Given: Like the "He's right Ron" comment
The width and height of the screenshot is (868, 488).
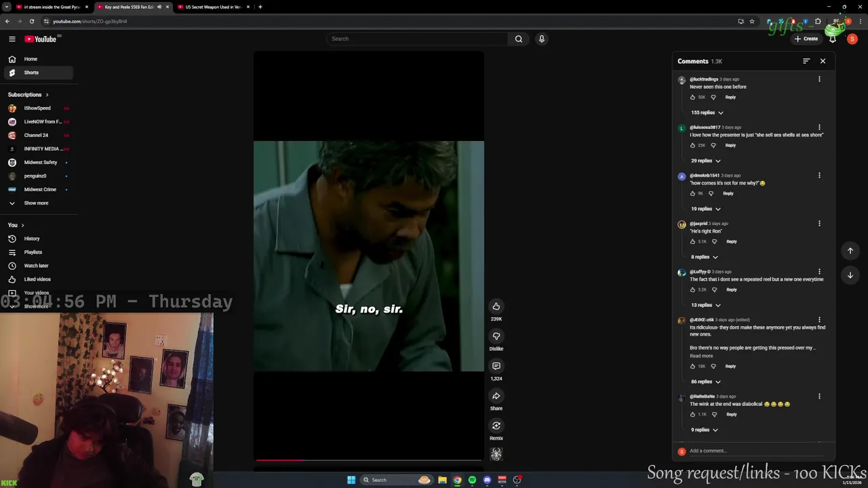Looking at the screenshot, I should click(x=692, y=241).
